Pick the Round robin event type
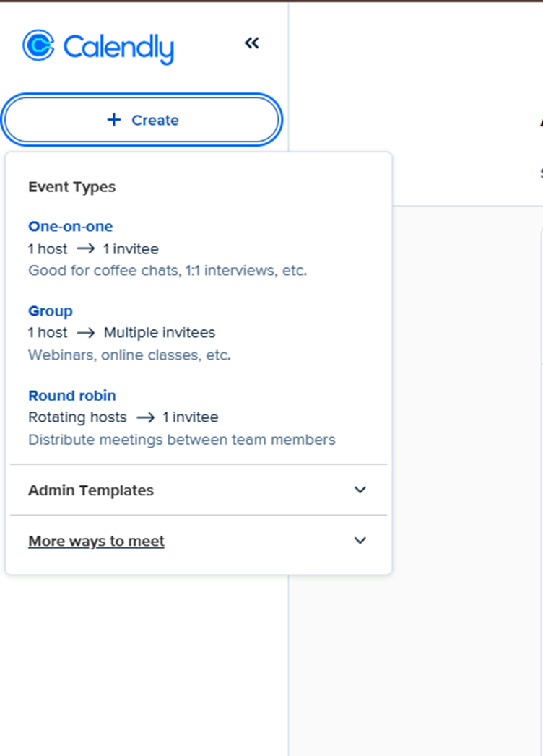The image size is (543, 756). coord(71,396)
